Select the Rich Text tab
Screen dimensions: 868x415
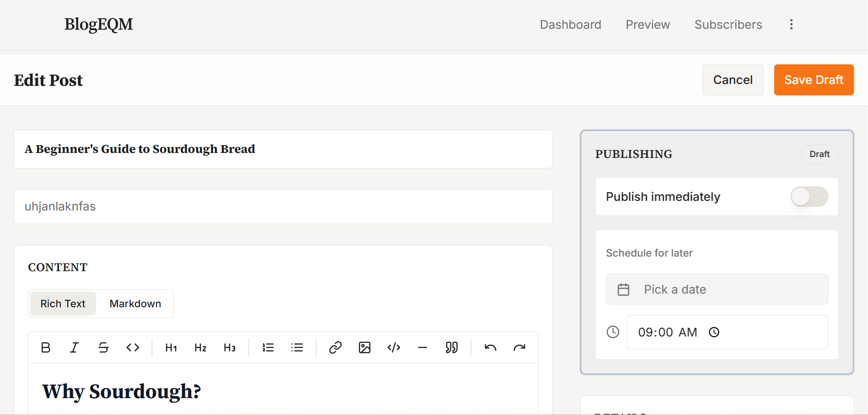[x=63, y=304]
